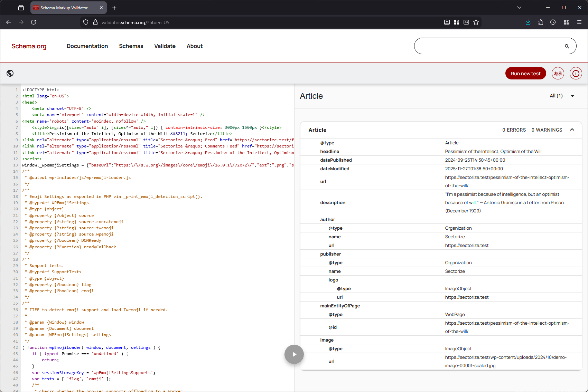Image resolution: width=588 pixels, height=392 pixels.
Task: Open the Documentation navigation item
Action: point(87,46)
